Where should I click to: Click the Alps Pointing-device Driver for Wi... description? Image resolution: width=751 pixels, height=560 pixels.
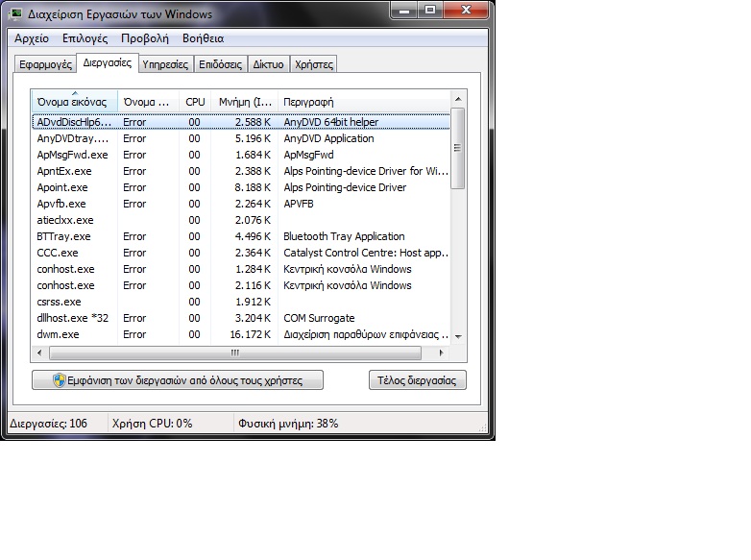[x=366, y=171]
